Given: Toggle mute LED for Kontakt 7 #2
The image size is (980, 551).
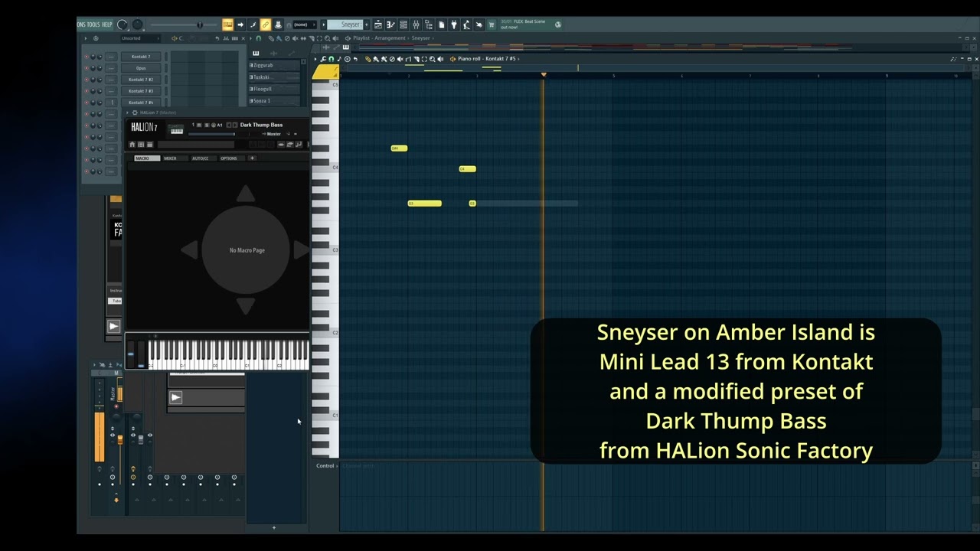Looking at the screenshot, I should pos(87,80).
